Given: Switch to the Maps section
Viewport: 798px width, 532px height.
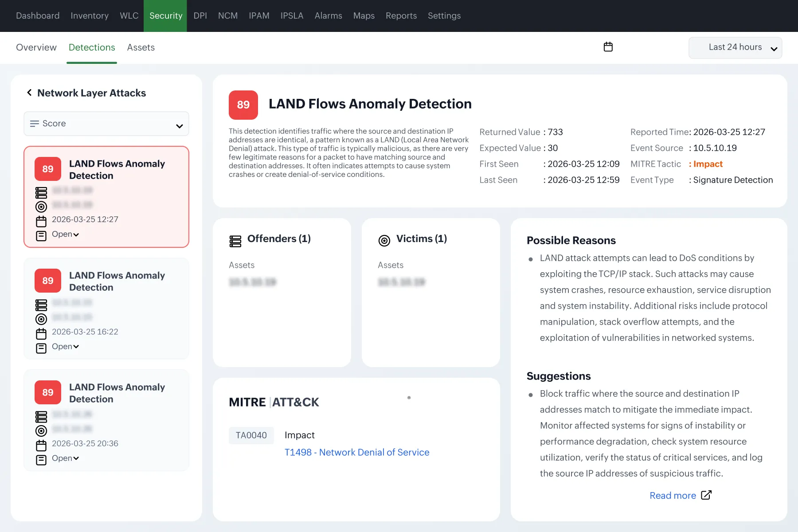Looking at the screenshot, I should click(364, 16).
